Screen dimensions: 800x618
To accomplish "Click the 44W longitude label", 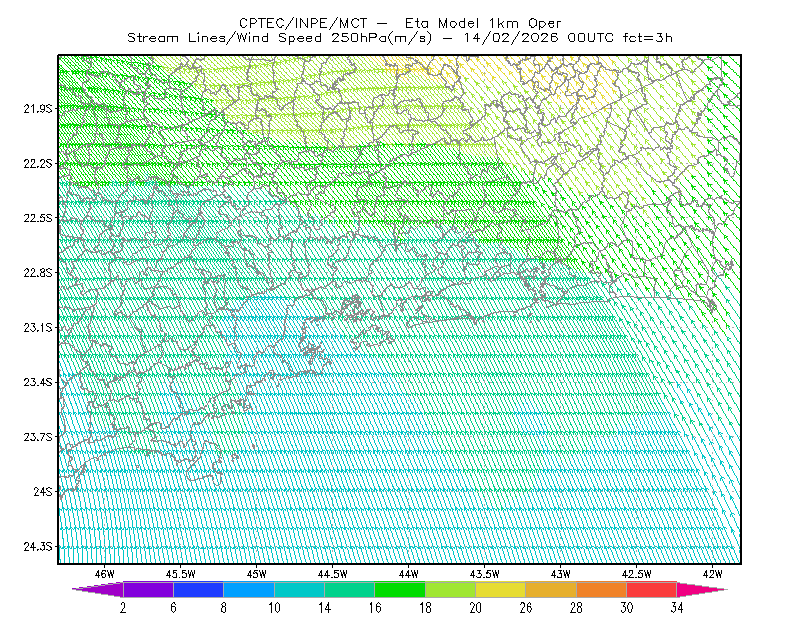I will (x=409, y=574).
